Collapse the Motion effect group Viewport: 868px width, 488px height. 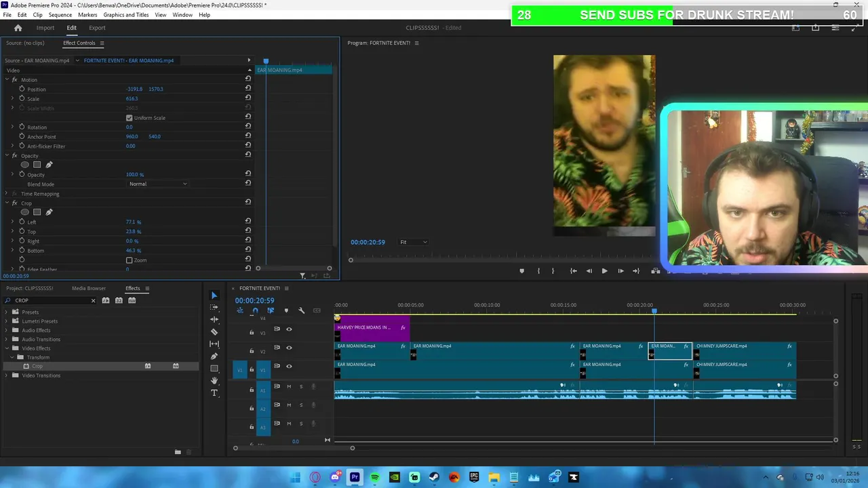[x=7, y=80]
